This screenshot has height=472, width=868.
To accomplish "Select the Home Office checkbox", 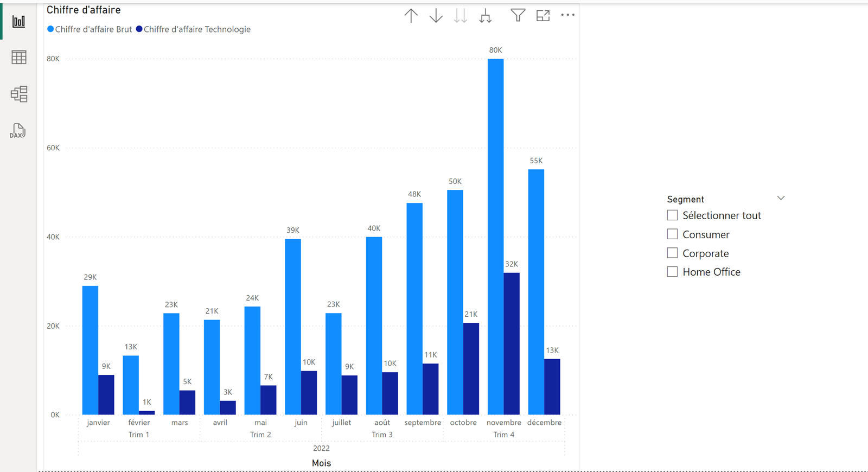I will (x=672, y=272).
